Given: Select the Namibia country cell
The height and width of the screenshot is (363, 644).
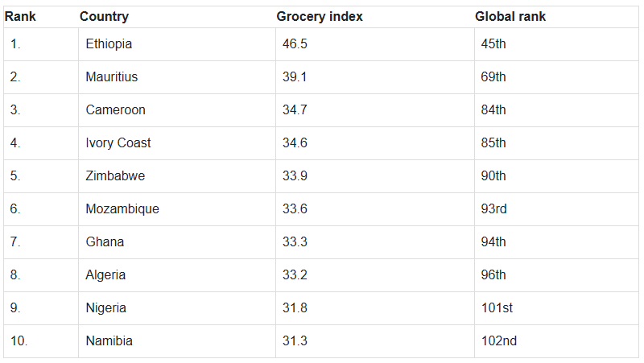Looking at the screenshot, I should tap(109, 341).
